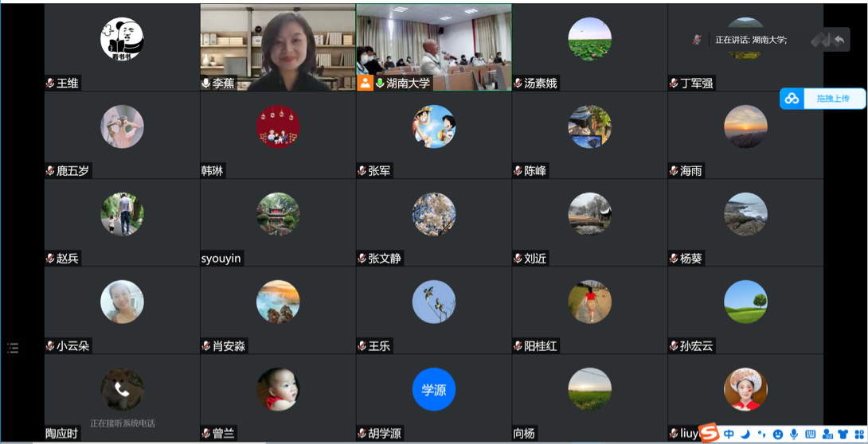This screenshot has width=868, height=444.
Task: Click 陶应时's phone call avatar
Action: 122,389
